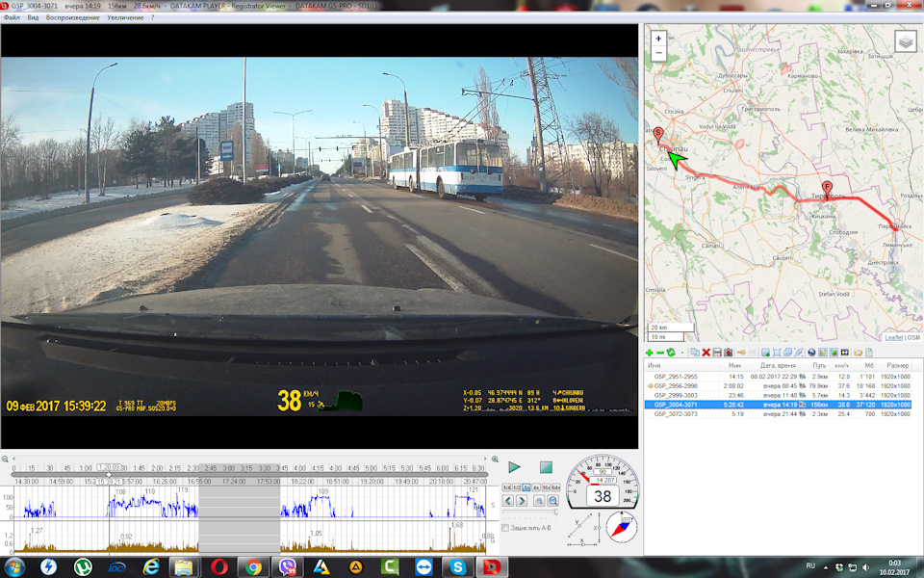The width and height of the screenshot is (924, 578).
Task: Delete the selected recording with the red X
Action: click(706, 353)
